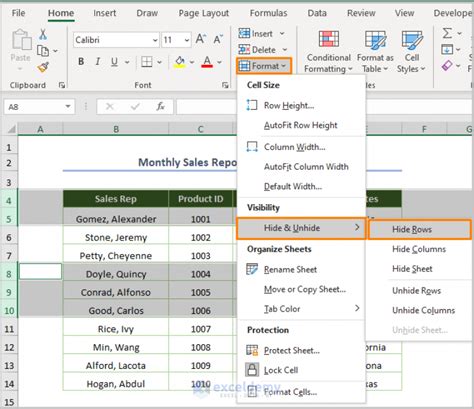The image size is (474, 409).
Task: Open the Calibri font name dropdown
Action: pos(155,40)
